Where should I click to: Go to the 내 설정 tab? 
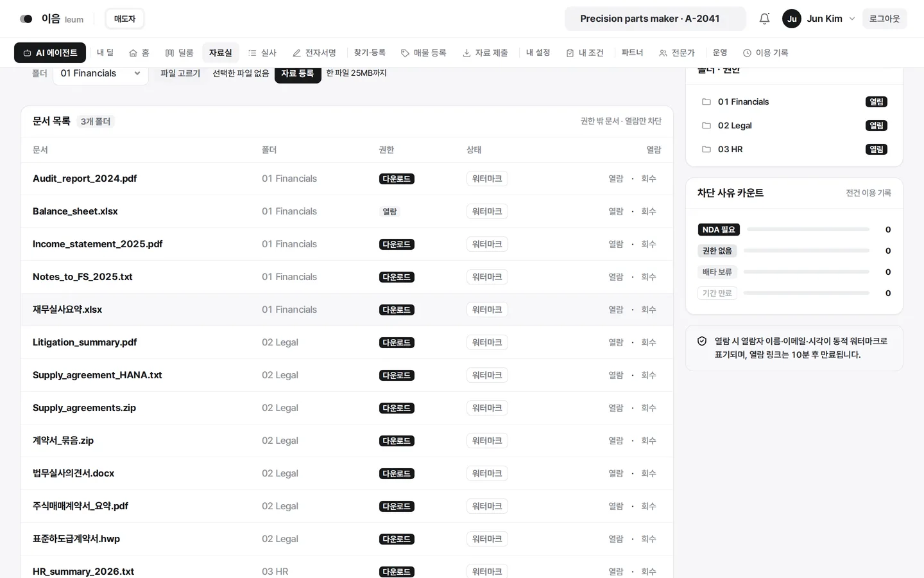click(538, 53)
